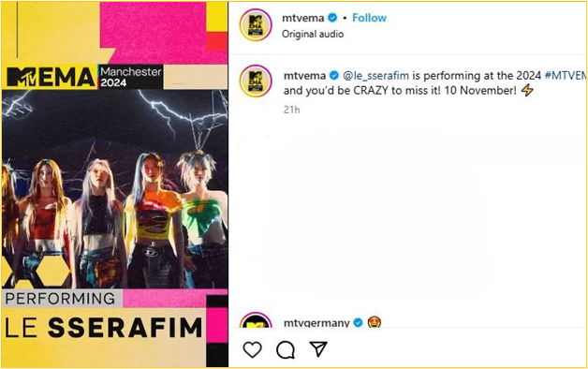
Task: Click the verified badge next to mtvgermany
Action: (358, 322)
